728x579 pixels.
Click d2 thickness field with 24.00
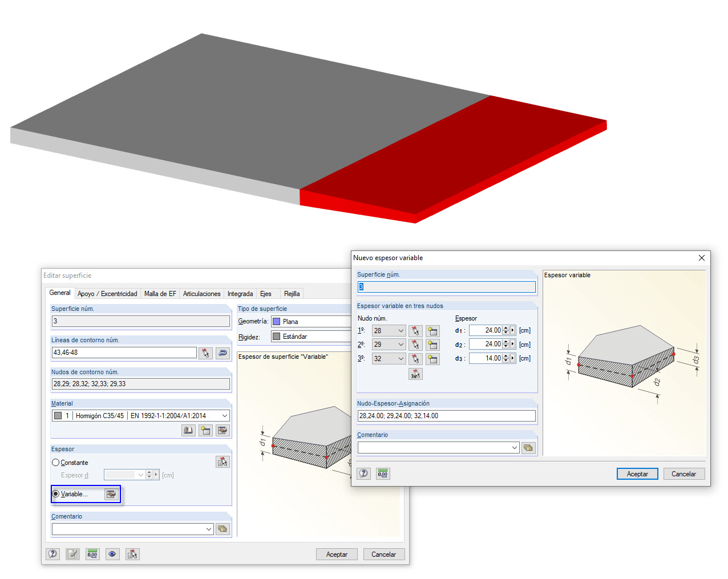click(x=486, y=345)
